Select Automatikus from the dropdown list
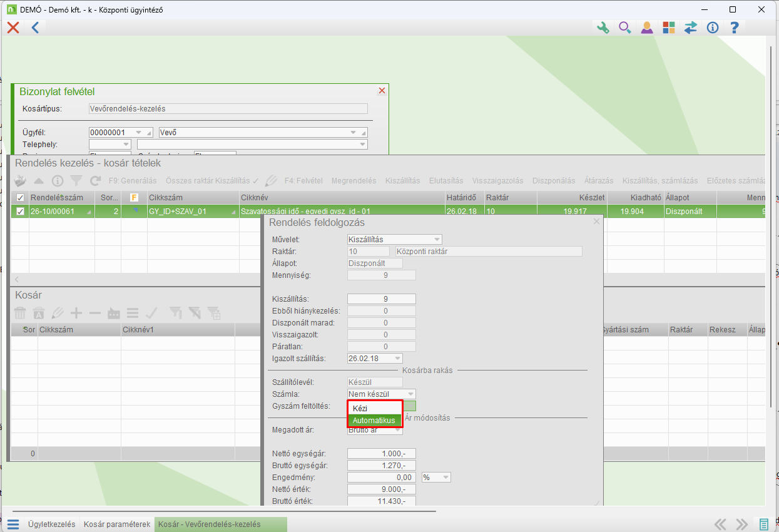The width and height of the screenshot is (779, 532). (374, 421)
